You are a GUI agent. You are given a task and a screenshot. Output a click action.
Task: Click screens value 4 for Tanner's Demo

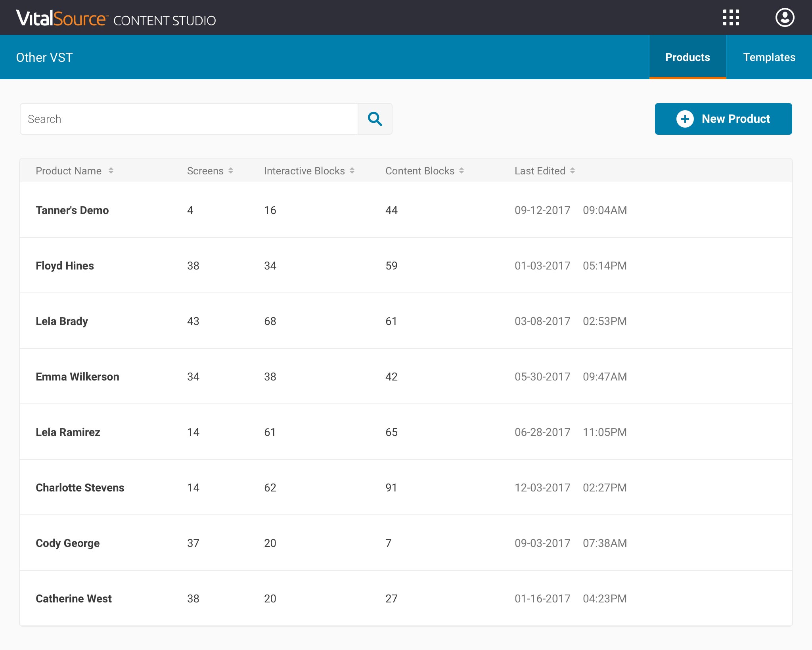click(x=190, y=210)
